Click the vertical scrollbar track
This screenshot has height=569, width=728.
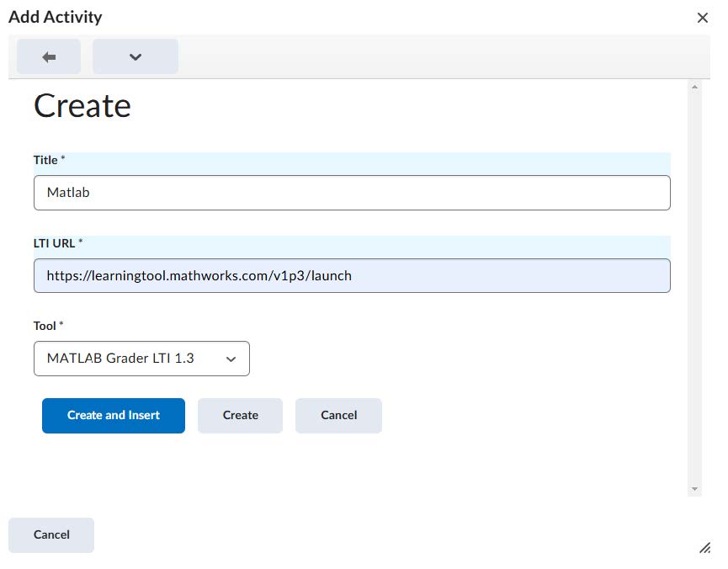coord(694,286)
